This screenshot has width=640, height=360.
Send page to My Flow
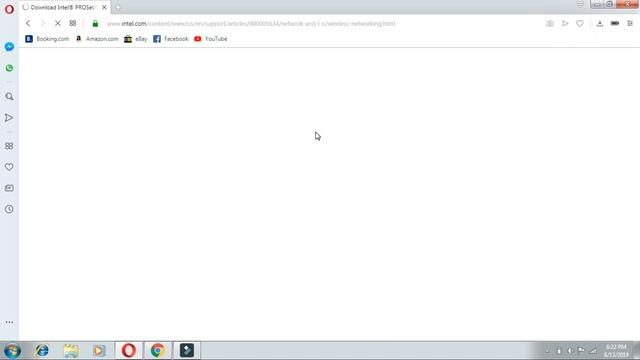pos(565,23)
